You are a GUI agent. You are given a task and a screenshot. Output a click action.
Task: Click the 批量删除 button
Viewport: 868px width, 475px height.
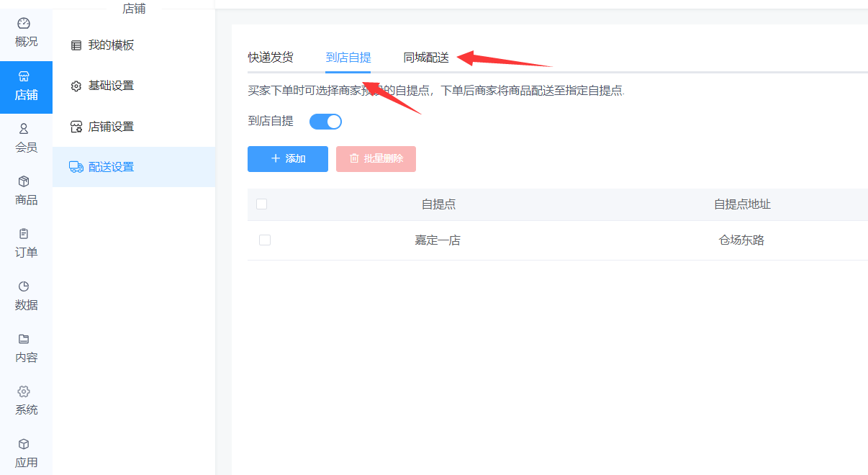(376, 159)
